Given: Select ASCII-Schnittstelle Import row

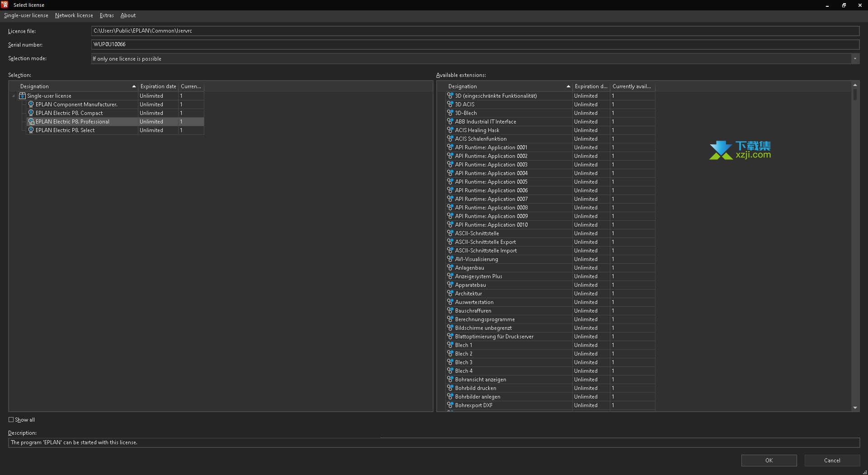Looking at the screenshot, I should click(550, 251).
